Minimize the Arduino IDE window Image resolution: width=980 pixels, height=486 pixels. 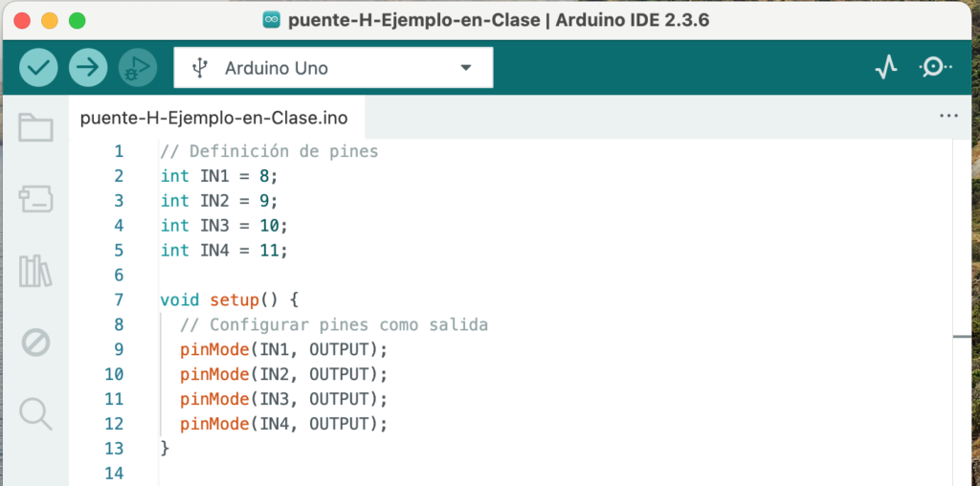pos(50,21)
